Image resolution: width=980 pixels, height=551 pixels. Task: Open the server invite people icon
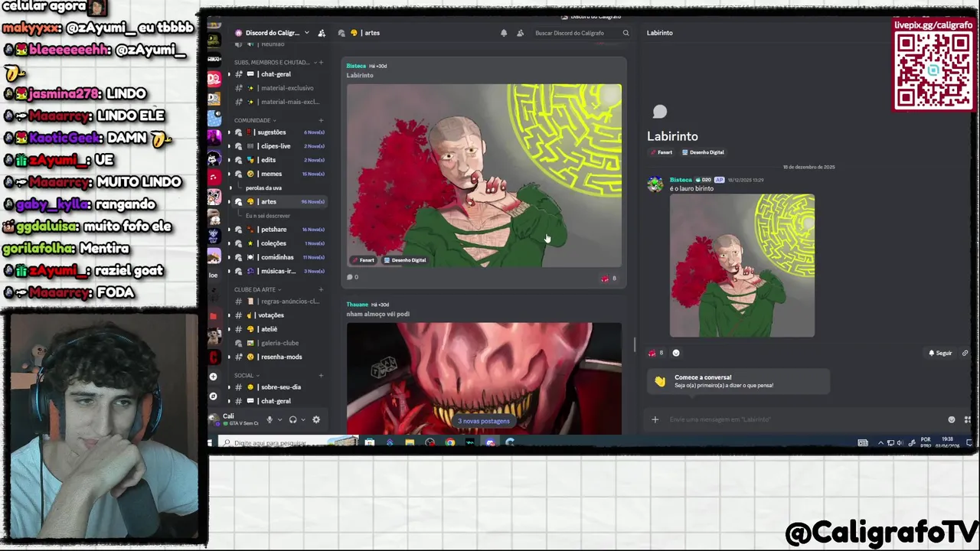tap(322, 33)
